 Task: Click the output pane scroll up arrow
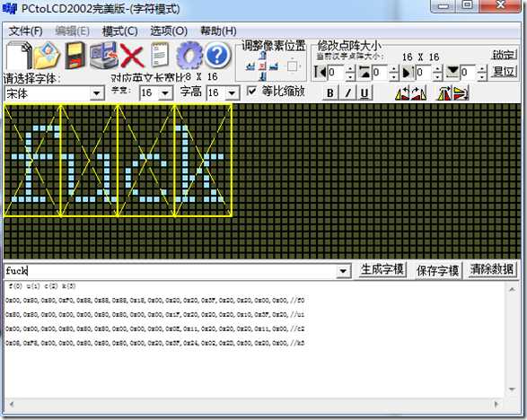[x=512, y=289]
